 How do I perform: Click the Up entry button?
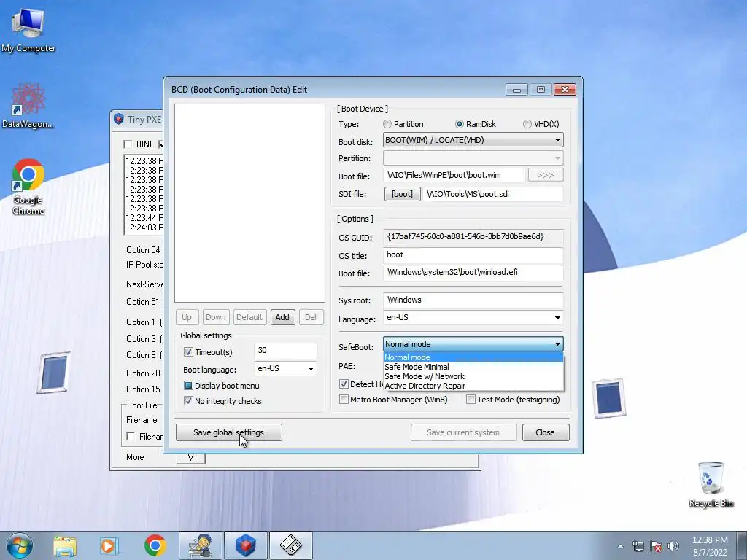187,317
